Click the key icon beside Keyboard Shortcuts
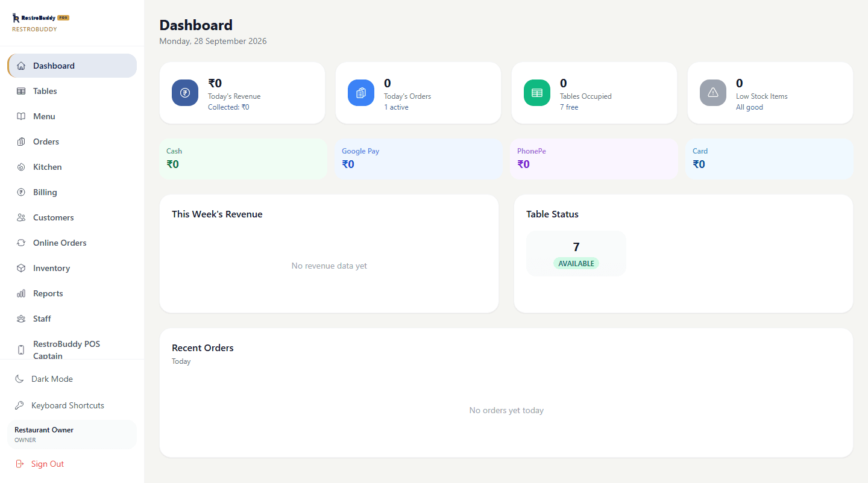The height and width of the screenshot is (483, 868). point(19,405)
